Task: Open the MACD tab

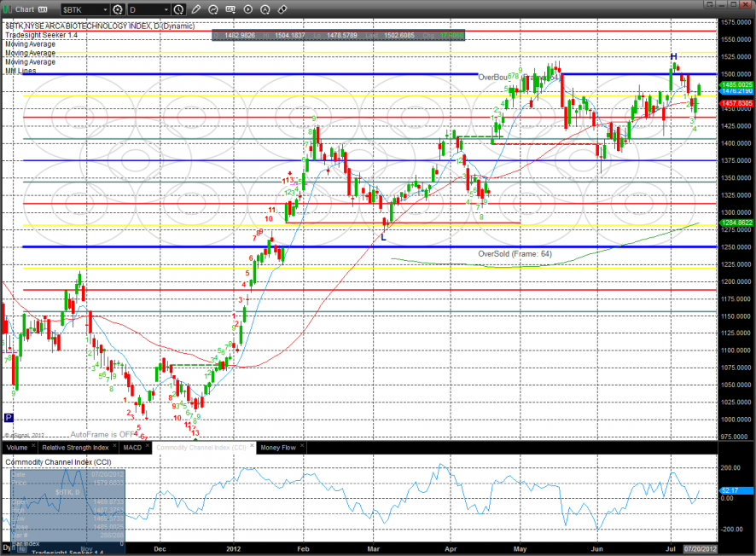Action: 132,447
